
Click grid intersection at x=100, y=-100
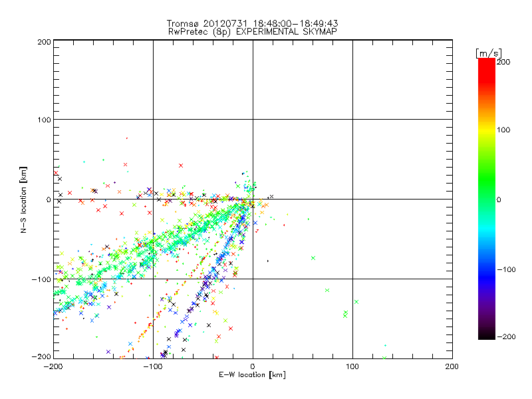coord(352,279)
